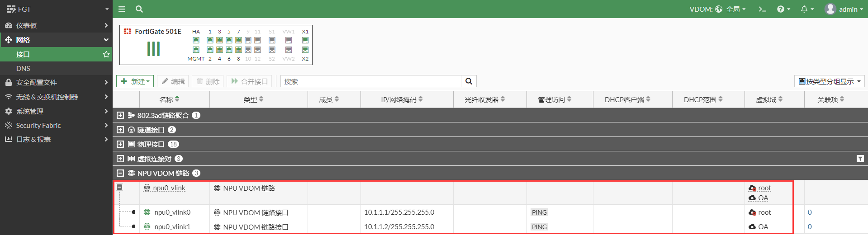Open the VDOM 全局 selector
This screenshot has width=868, height=235.
pos(717,9)
